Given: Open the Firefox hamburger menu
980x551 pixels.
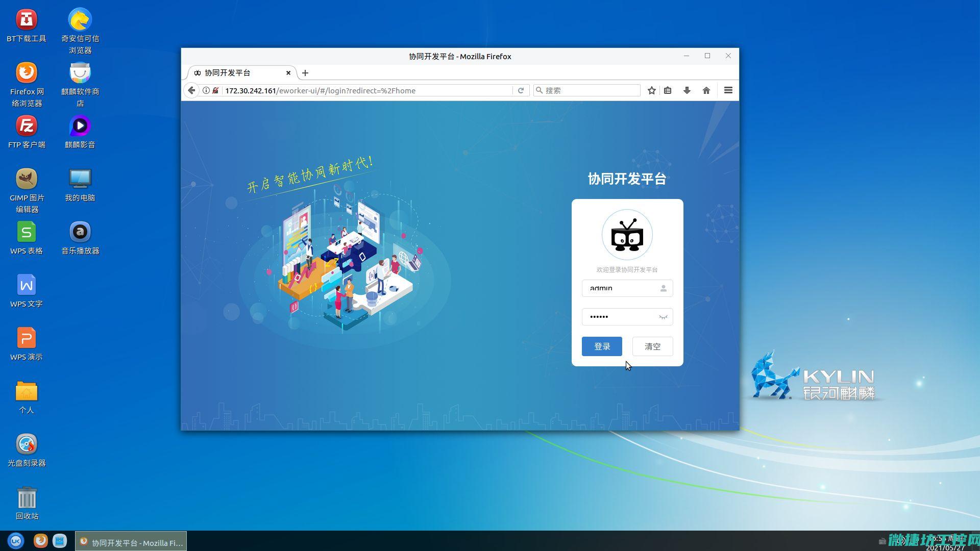Looking at the screenshot, I should coord(728,90).
